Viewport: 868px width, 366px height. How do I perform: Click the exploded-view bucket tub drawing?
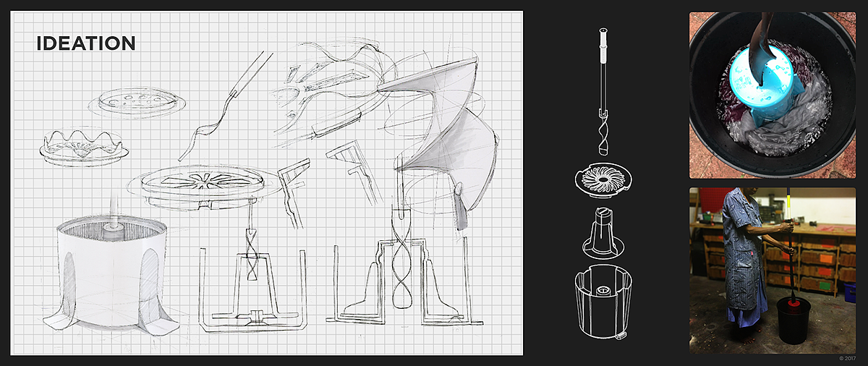(x=603, y=304)
